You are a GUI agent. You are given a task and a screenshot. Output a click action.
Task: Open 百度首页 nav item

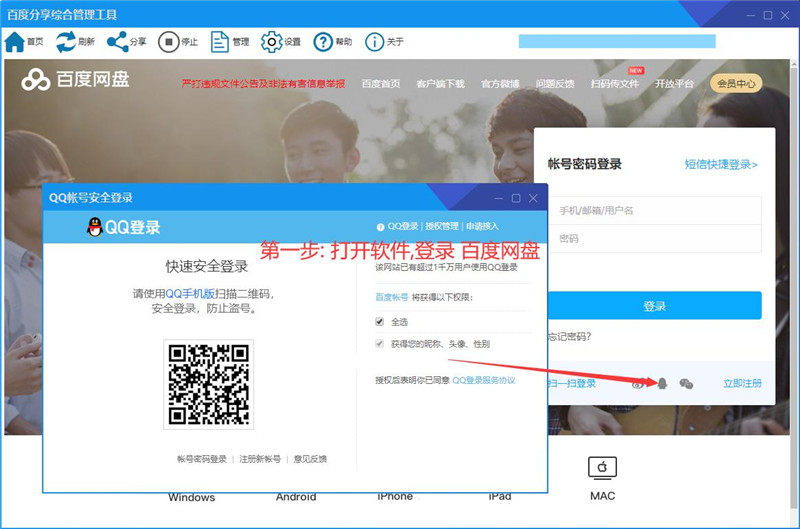[x=381, y=84]
